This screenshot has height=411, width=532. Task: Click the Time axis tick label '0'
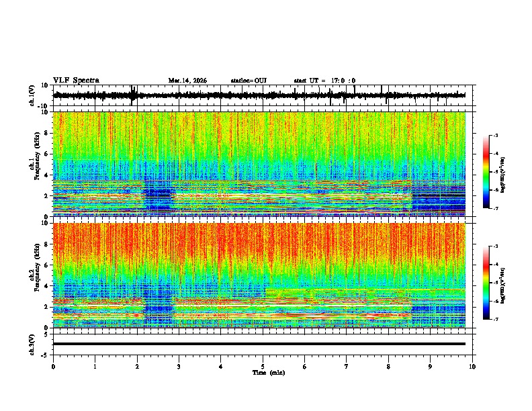point(53,367)
